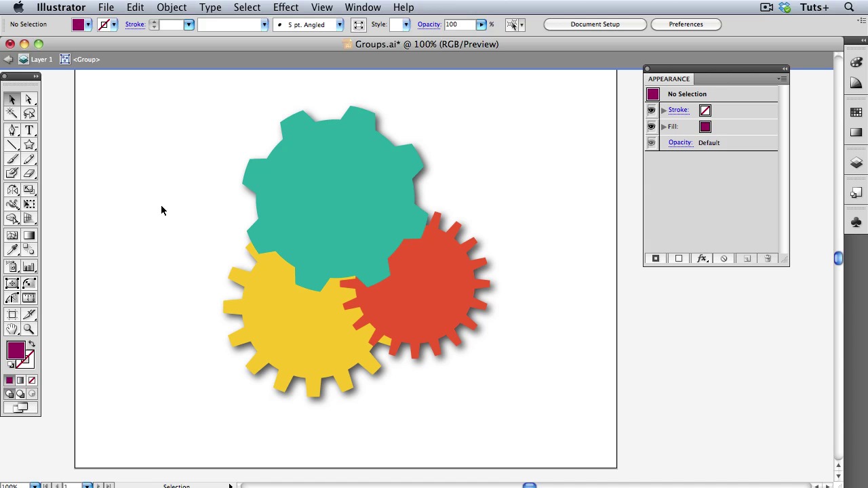The image size is (868, 488).
Task: Expand the Stroke disclosure triangle
Action: [664, 110]
